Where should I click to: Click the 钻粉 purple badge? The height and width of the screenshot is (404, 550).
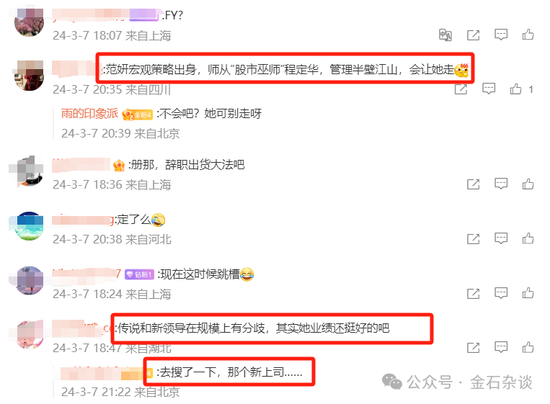(x=139, y=274)
